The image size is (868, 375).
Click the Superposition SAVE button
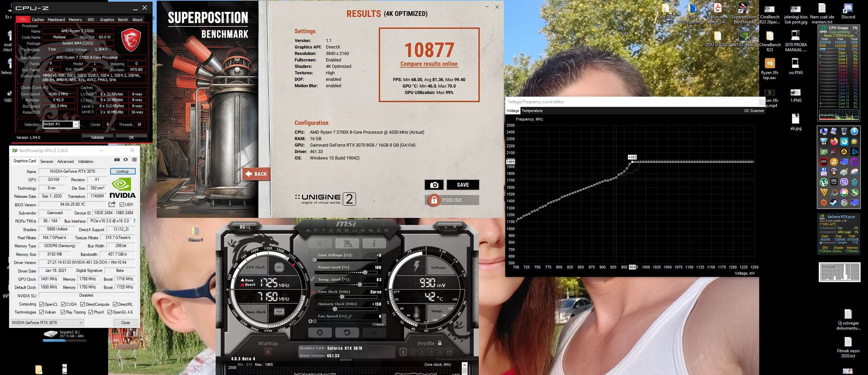tap(463, 185)
